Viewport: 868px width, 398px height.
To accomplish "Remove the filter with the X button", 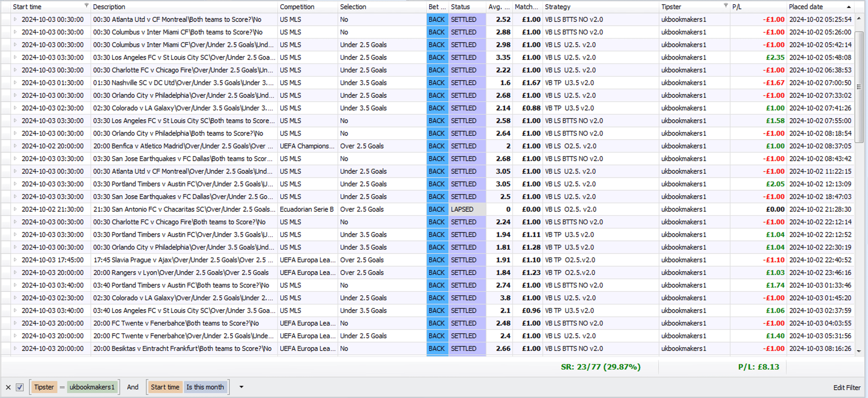I will (x=8, y=387).
